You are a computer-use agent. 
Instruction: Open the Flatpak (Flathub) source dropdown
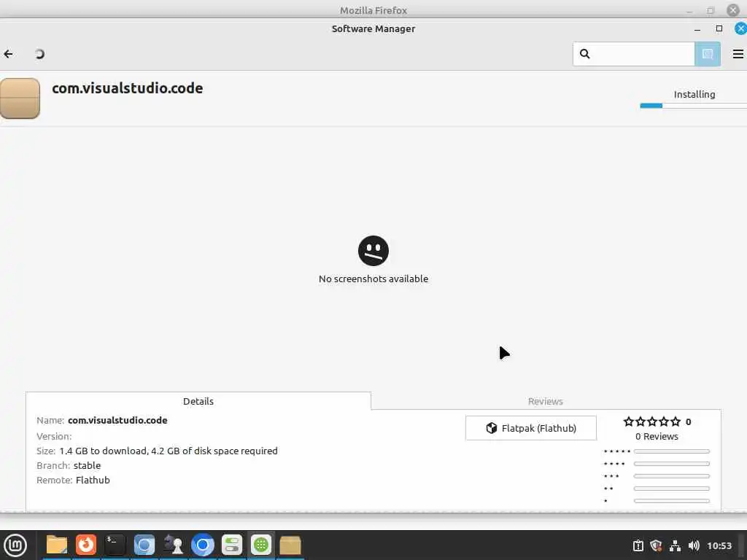click(x=531, y=427)
